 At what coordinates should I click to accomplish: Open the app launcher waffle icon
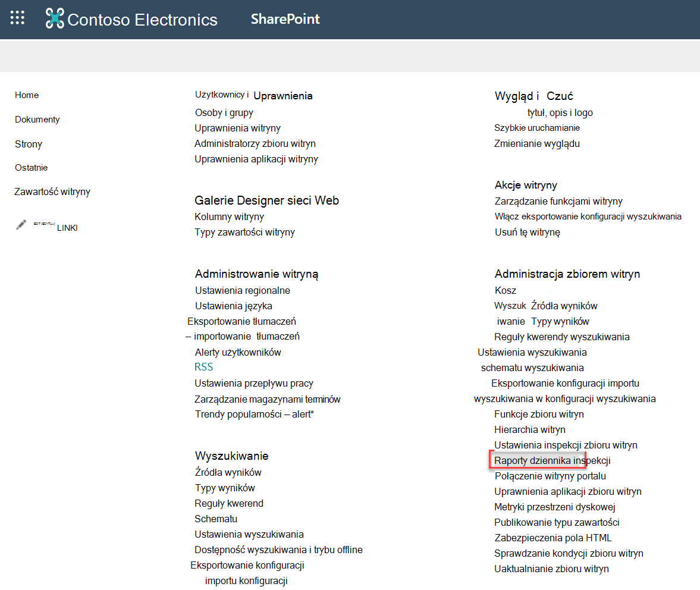pos(17,18)
